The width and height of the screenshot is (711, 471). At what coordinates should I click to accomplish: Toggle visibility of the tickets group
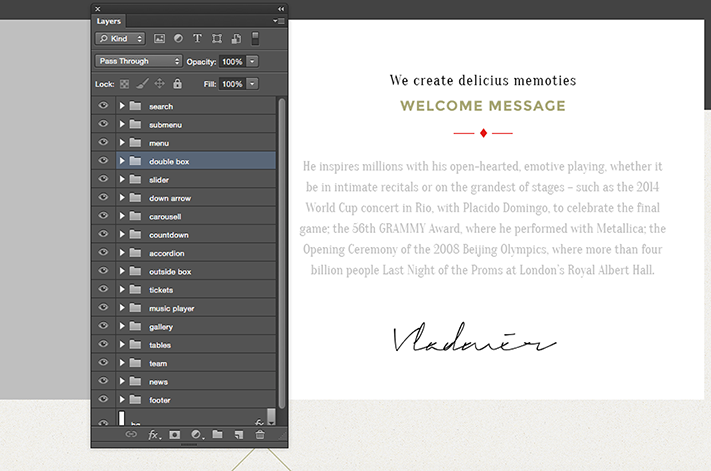click(103, 289)
